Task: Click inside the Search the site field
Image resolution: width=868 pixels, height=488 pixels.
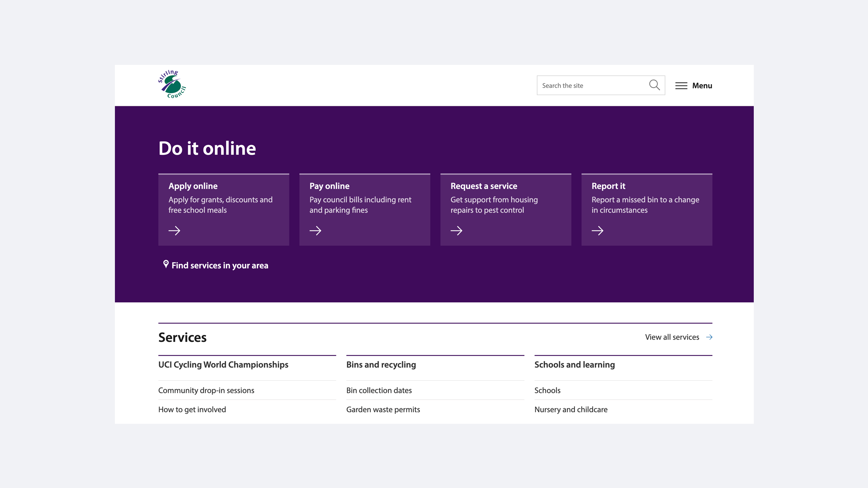Action: point(590,85)
